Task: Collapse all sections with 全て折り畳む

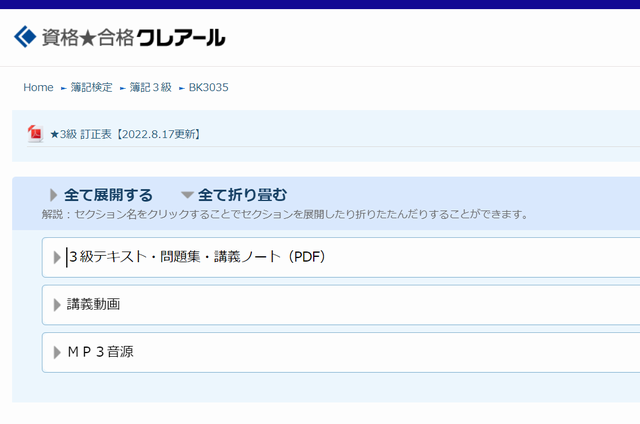Action: point(243,195)
